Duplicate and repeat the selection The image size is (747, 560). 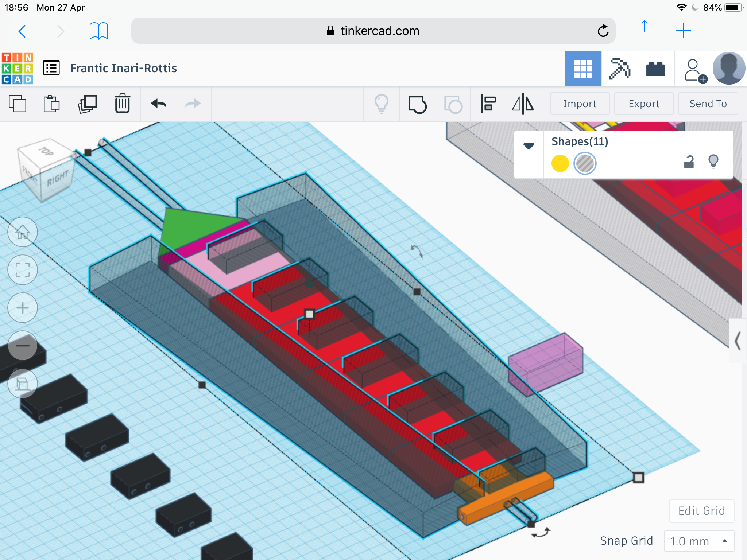pyautogui.click(x=88, y=104)
